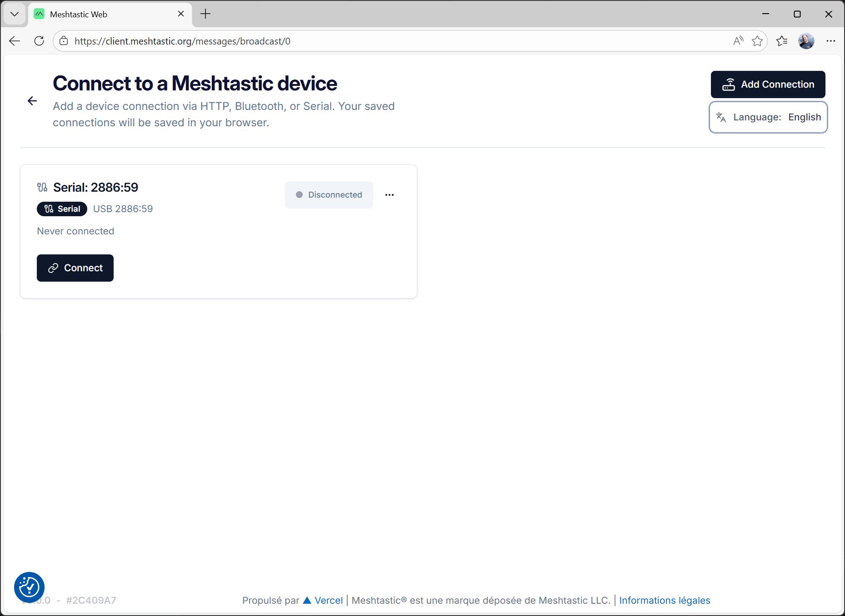View site information via the lock icon
The width and height of the screenshot is (845, 616).
[x=63, y=40]
